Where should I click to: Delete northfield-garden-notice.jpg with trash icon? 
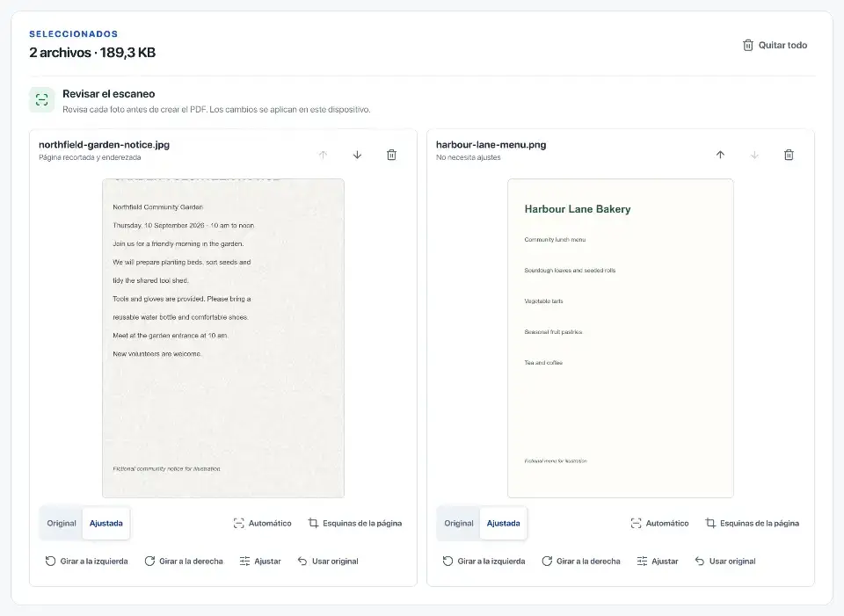click(x=392, y=155)
